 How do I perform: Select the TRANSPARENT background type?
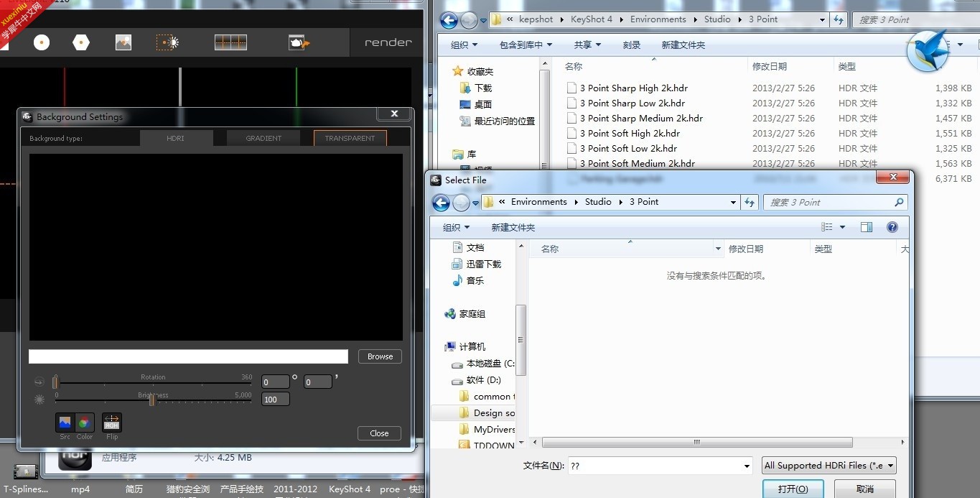[350, 138]
